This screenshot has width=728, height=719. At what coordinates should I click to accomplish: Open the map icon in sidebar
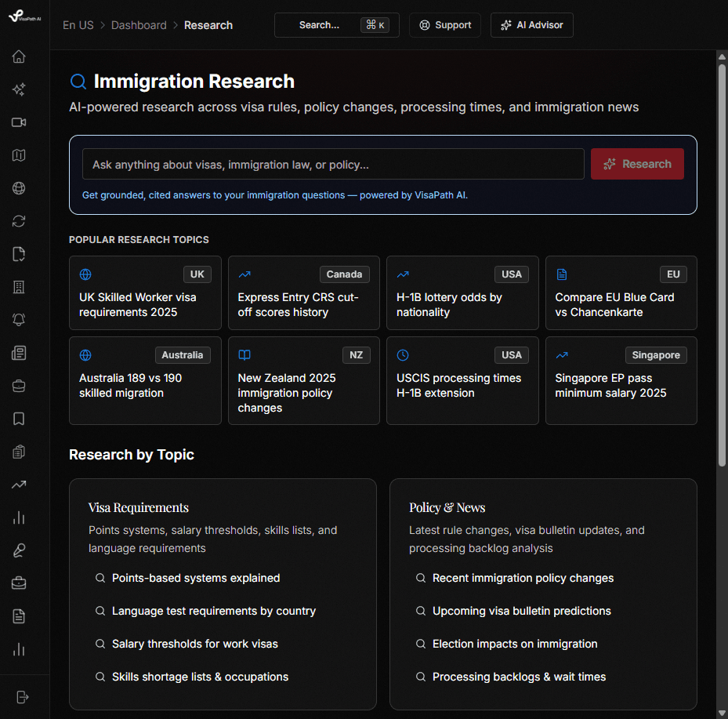click(x=19, y=155)
